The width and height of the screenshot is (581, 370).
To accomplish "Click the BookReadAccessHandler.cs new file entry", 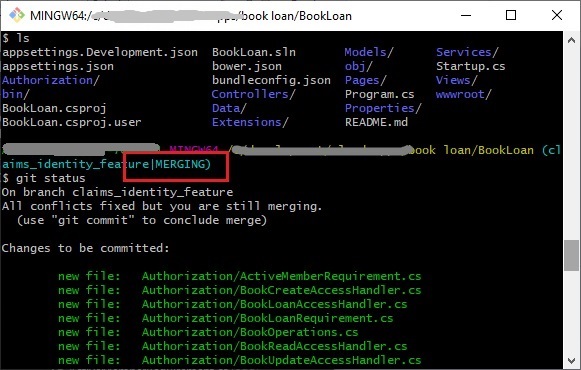I will point(232,346).
